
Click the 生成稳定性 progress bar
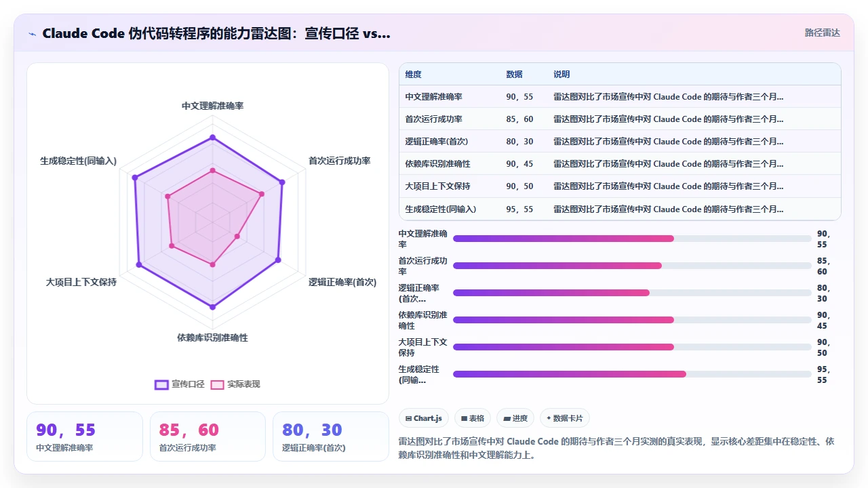(x=632, y=374)
